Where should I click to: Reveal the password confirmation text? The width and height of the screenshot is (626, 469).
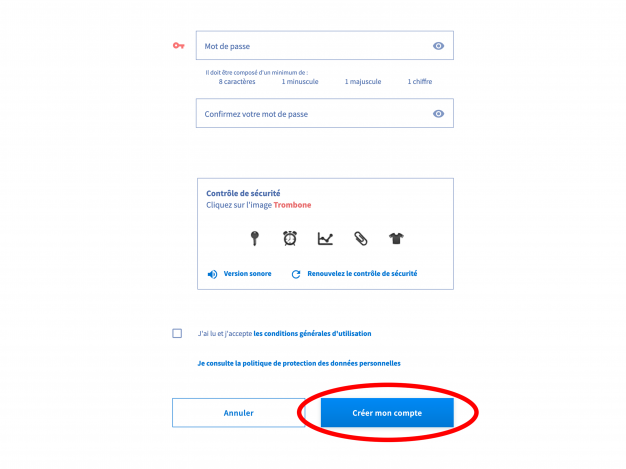438,114
